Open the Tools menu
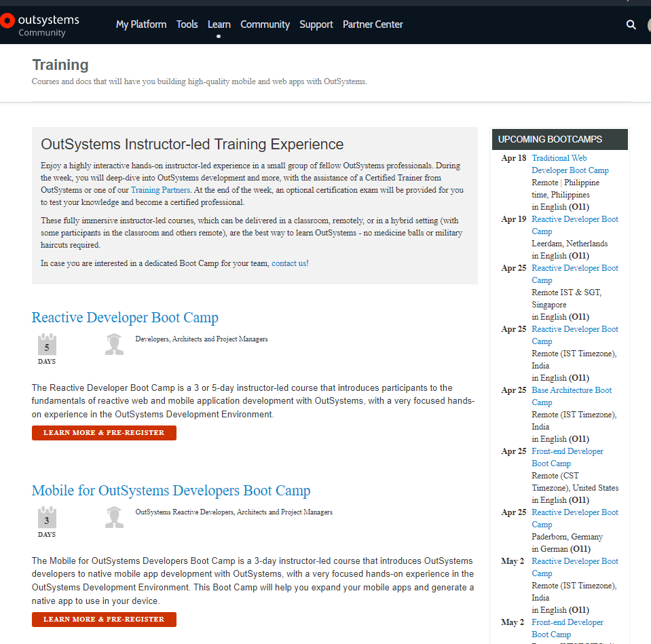Image resolution: width=651 pixels, height=644 pixels. (187, 24)
